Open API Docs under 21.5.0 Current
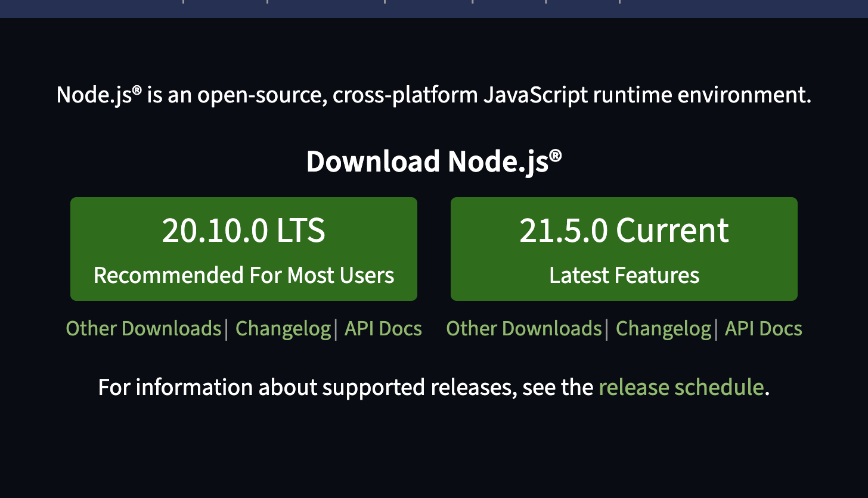This screenshot has height=498, width=868. coord(764,329)
